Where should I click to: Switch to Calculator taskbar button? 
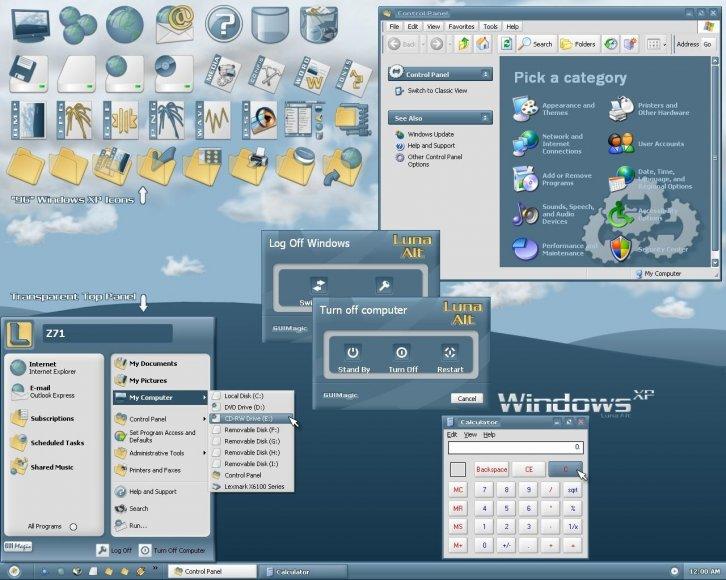pyautogui.click(x=303, y=572)
